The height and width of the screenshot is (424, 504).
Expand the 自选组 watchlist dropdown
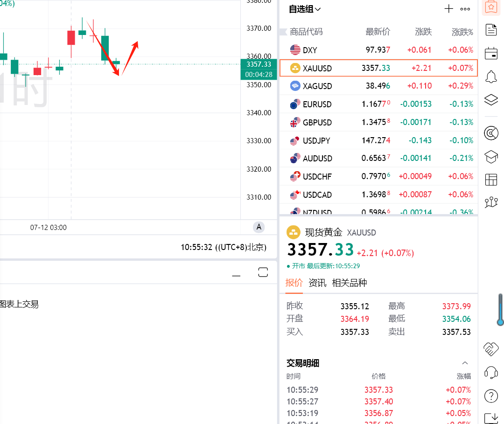tap(304, 9)
